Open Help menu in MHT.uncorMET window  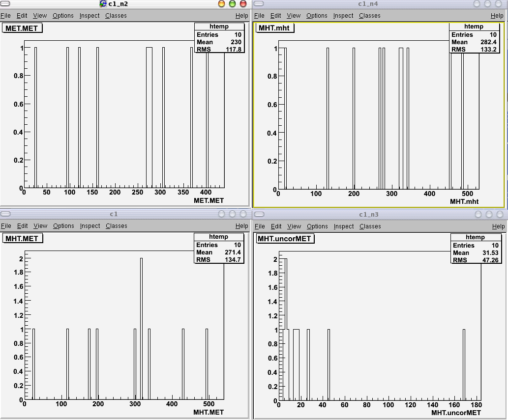[498, 226]
